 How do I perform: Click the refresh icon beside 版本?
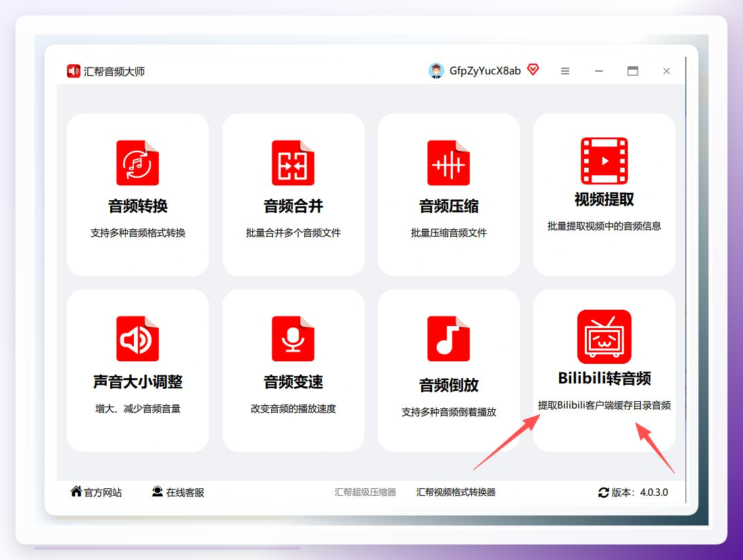[x=603, y=492]
